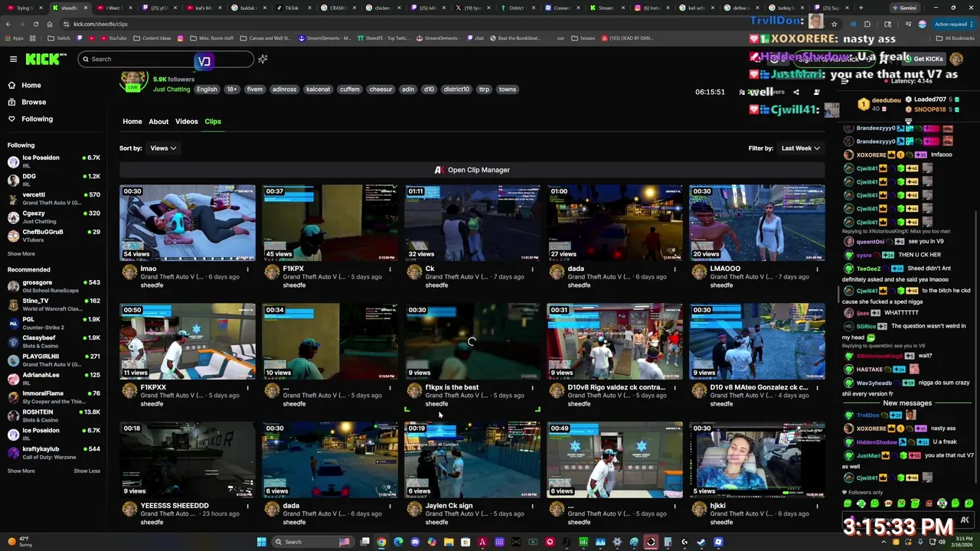Open options menu for hjkki clip
This screenshot has height=551, width=980.
click(817, 507)
